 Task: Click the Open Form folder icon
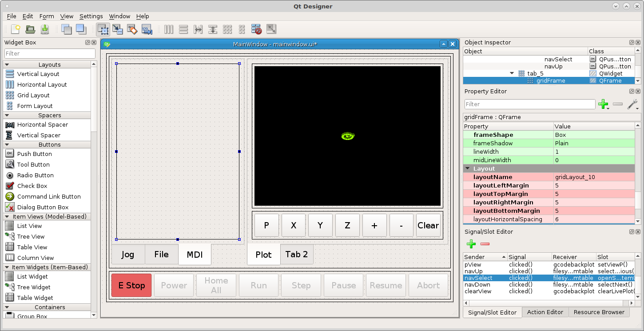click(x=30, y=29)
